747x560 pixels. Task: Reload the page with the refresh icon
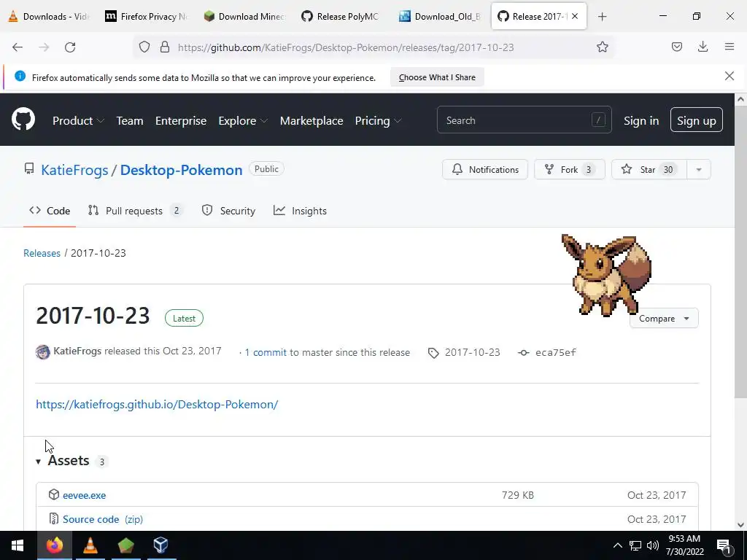point(70,47)
